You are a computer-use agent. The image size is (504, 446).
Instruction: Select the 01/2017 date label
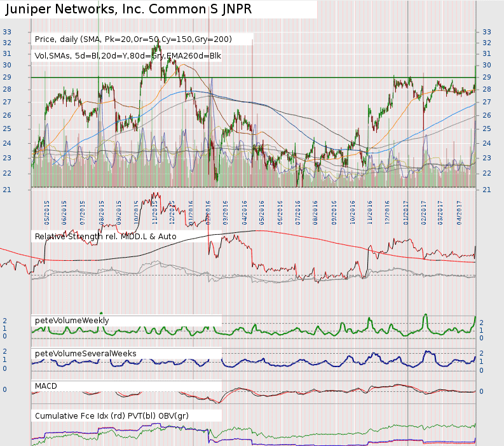pos(405,213)
